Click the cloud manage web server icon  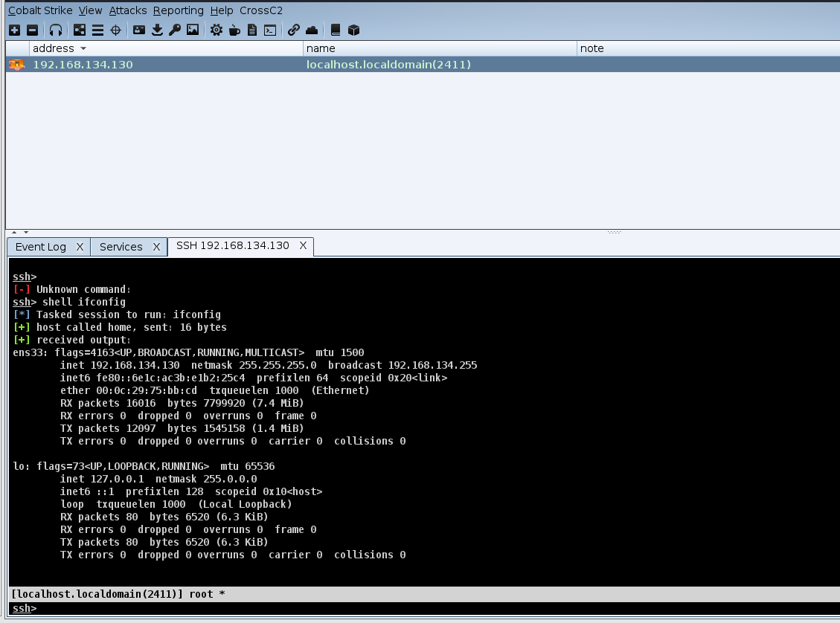pyautogui.click(x=312, y=30)
